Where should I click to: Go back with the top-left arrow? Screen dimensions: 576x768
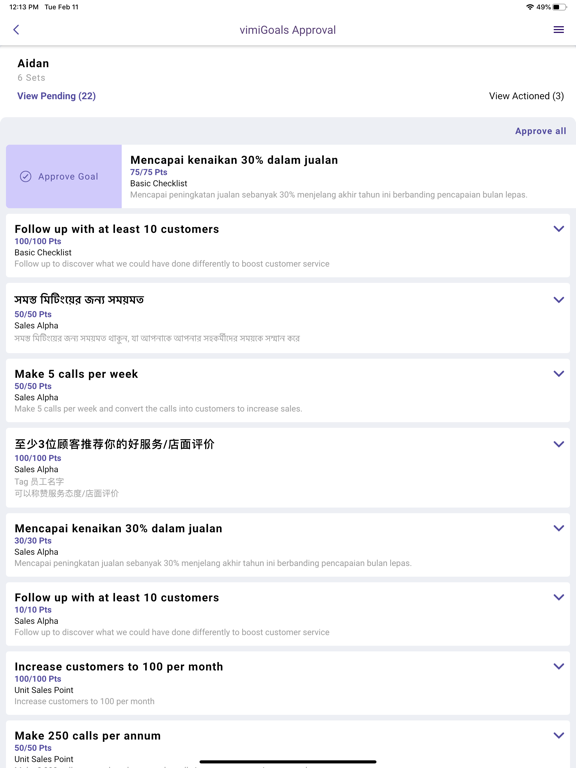(x=16, y=30)
